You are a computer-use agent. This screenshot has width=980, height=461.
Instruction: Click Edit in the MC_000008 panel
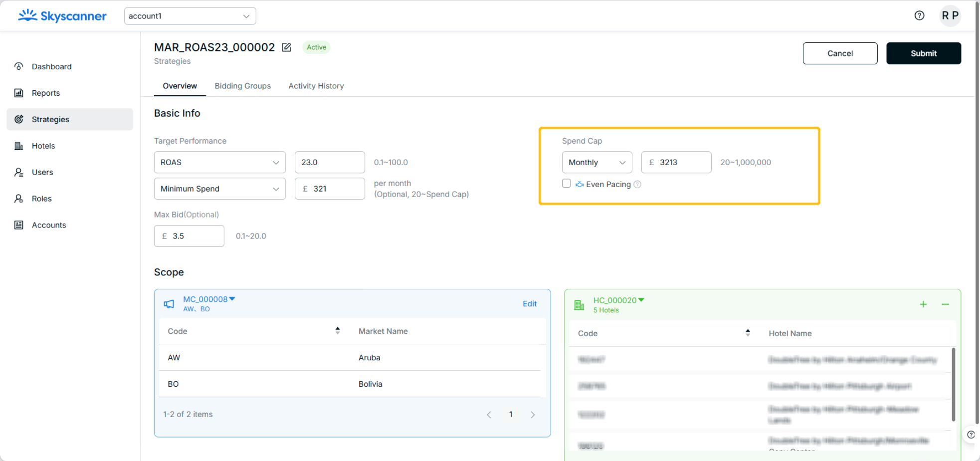click(x=529, y=304)
